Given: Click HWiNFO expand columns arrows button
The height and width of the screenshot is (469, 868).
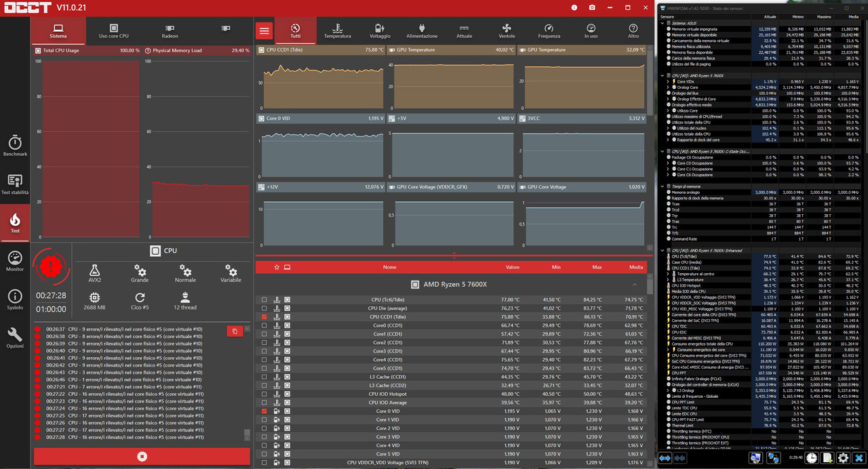Looking at the screenshot, I should 667,459.
